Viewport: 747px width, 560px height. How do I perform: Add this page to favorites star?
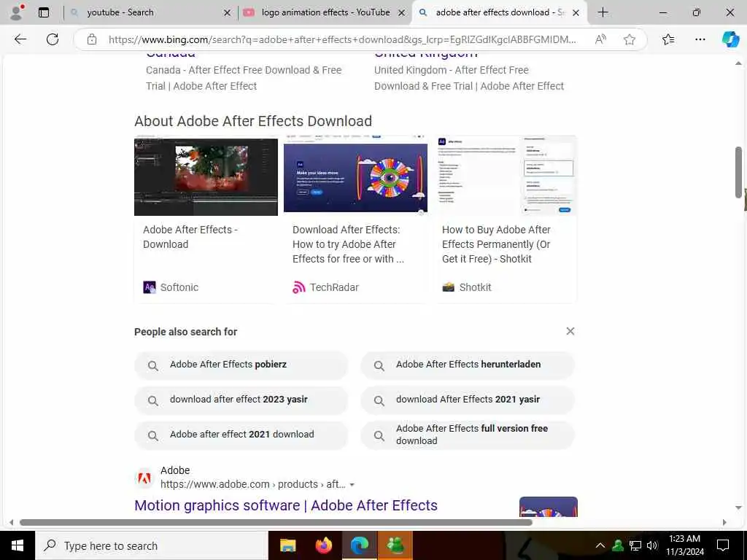pos(630,39)
